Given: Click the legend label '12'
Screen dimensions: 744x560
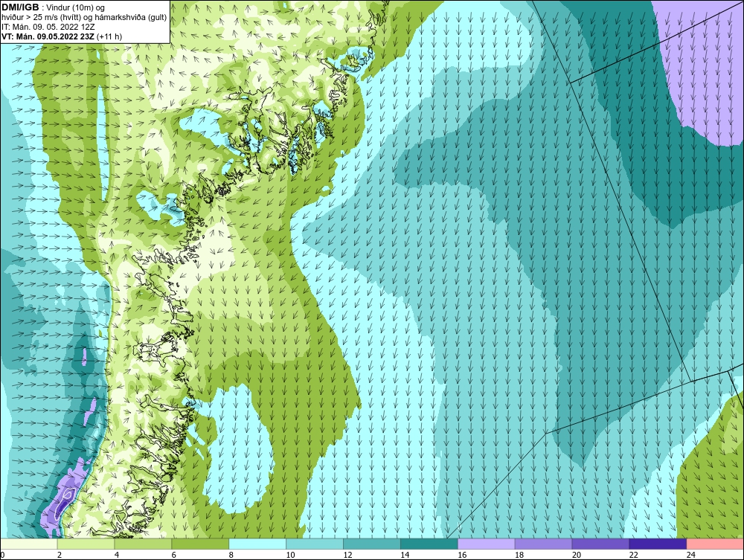Looking at the screenshot, I should click(x=347, y=555).
